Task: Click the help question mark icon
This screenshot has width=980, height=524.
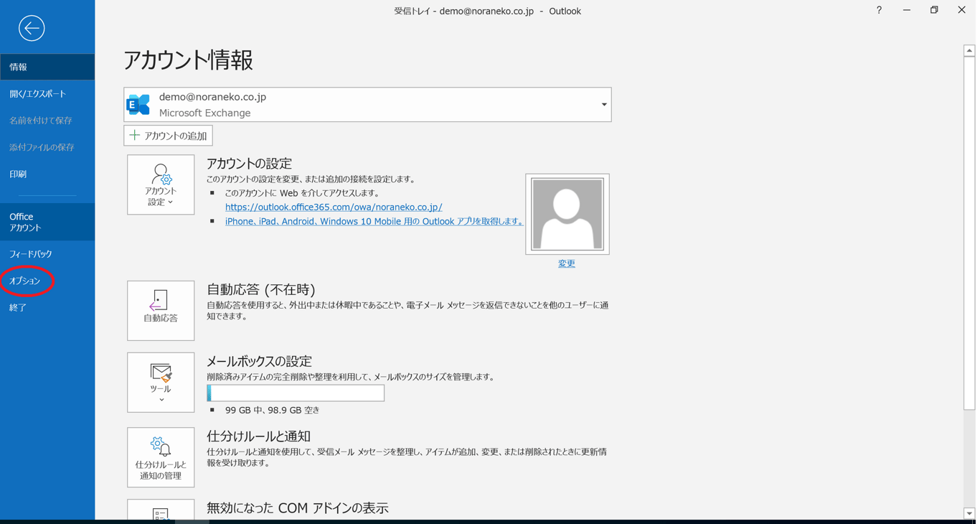Action: [879, 10]
